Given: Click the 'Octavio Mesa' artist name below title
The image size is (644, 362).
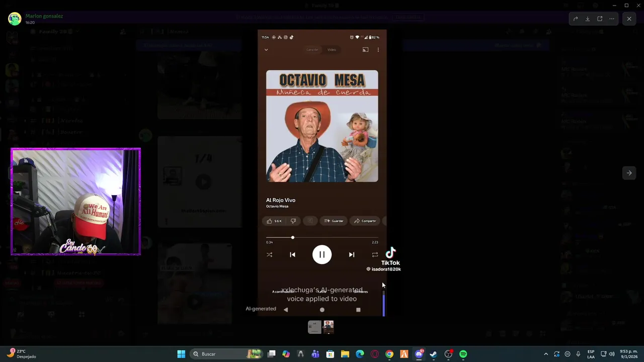Looking at the screenshot, I should click(277, 206).
